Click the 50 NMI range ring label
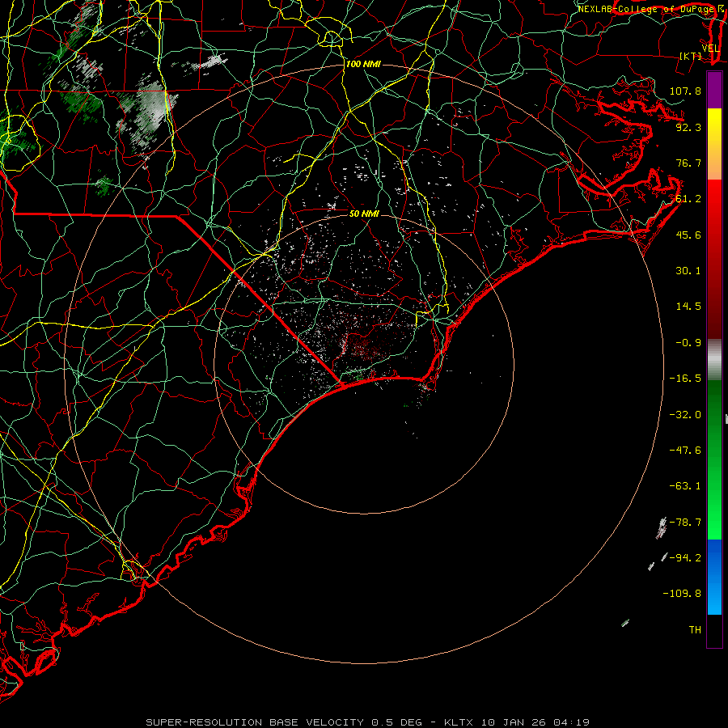728x728 pixels. click(364, 214)
